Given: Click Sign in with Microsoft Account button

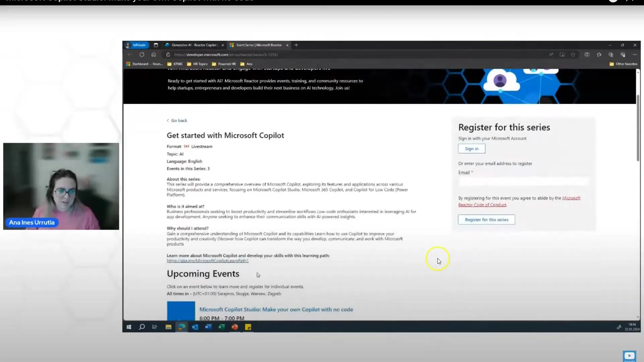Looking at the screenshot, I should [471, 148].
